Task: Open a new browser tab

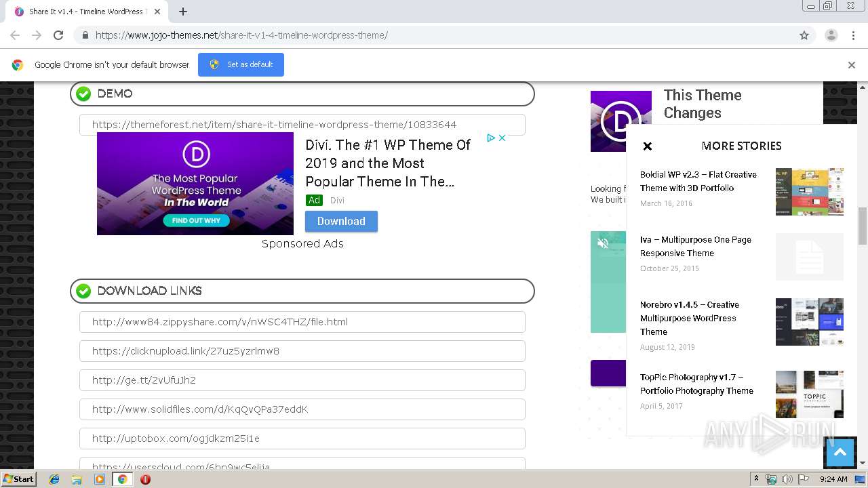Action: [x=183, y=12]
